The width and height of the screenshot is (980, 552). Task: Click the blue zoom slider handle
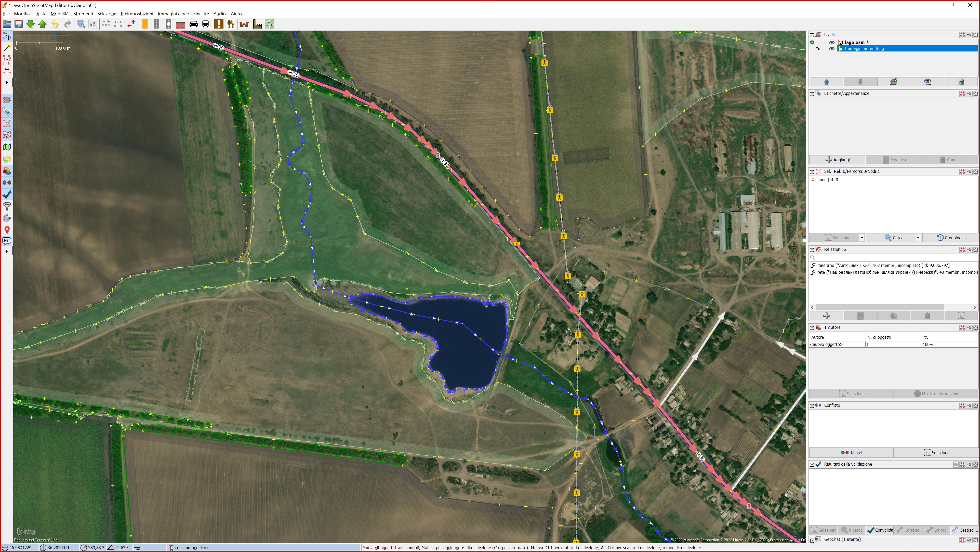56,35
